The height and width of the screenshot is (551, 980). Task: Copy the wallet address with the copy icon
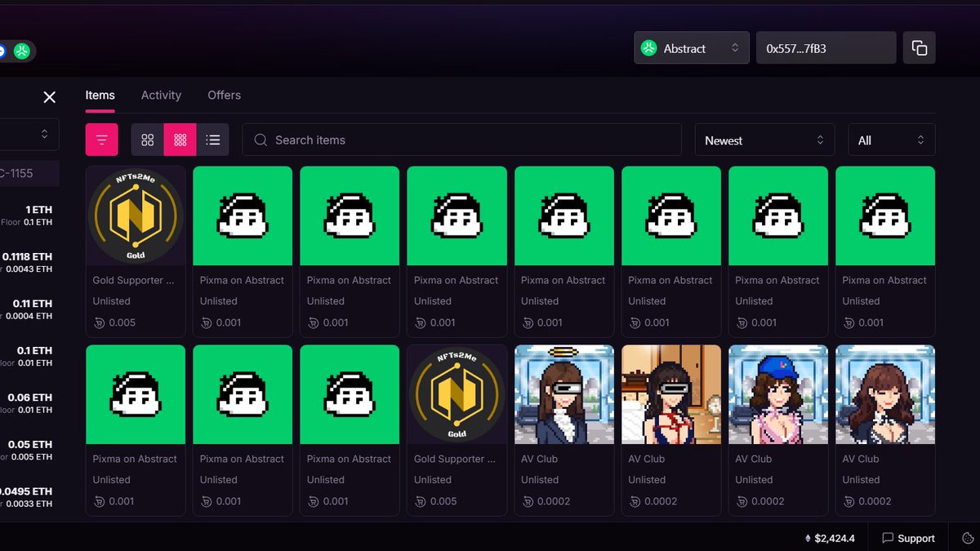(x=919, y=48)
